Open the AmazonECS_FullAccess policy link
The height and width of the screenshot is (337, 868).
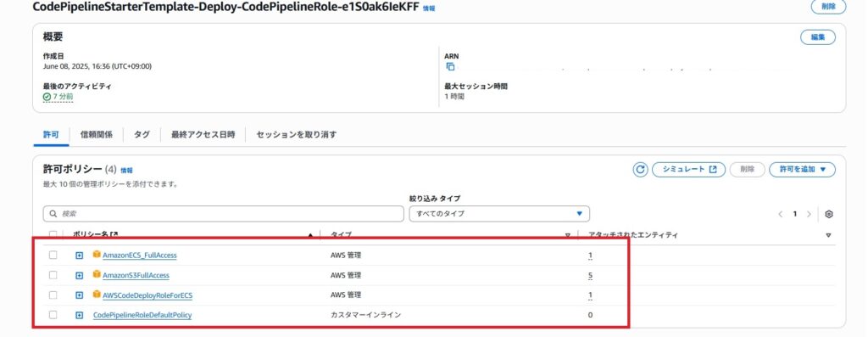pyautogui.click(x=140, y=256)
